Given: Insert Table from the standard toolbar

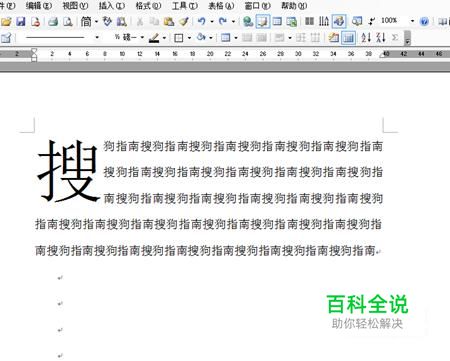Looking at the screenshot, I should 277,22.
